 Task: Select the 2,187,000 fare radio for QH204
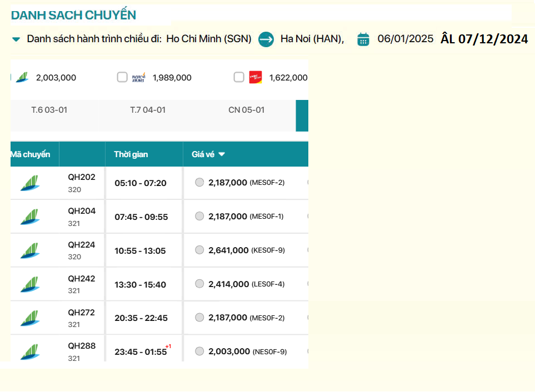coord(199,216)
